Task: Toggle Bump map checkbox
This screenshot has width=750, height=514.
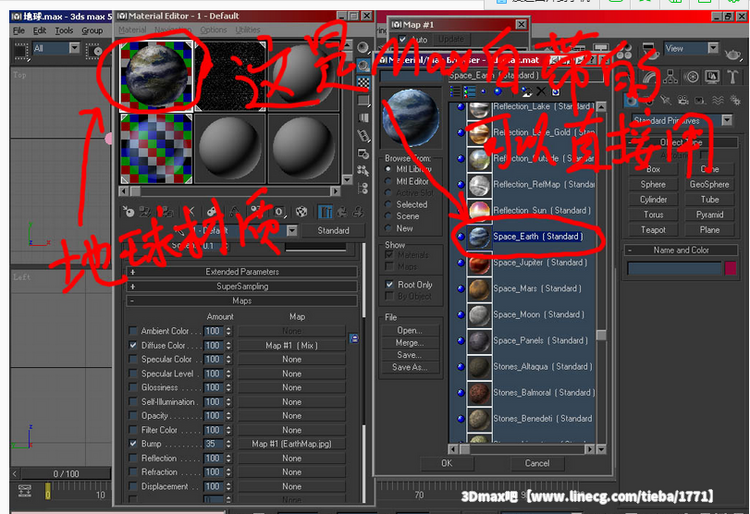Action: click(133, 443)
